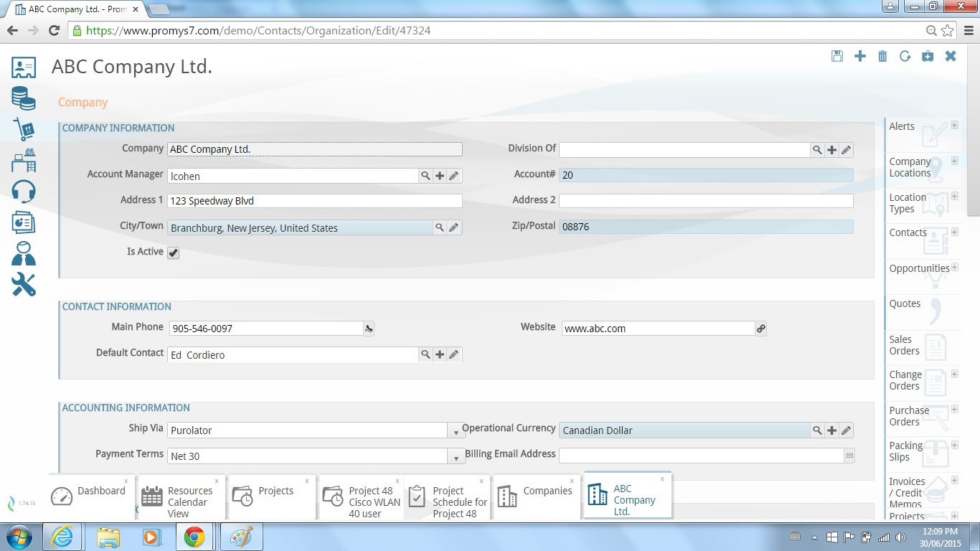The image size is (980, 551).
Task: Edit Operational Currency with pencil icon
Action: 846,430
